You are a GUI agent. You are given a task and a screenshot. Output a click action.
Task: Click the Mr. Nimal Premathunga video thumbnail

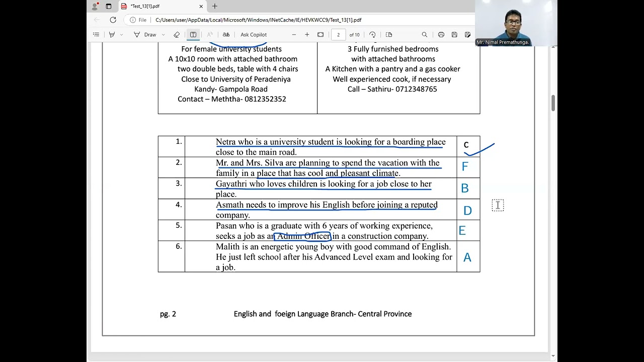coord(516,23)
